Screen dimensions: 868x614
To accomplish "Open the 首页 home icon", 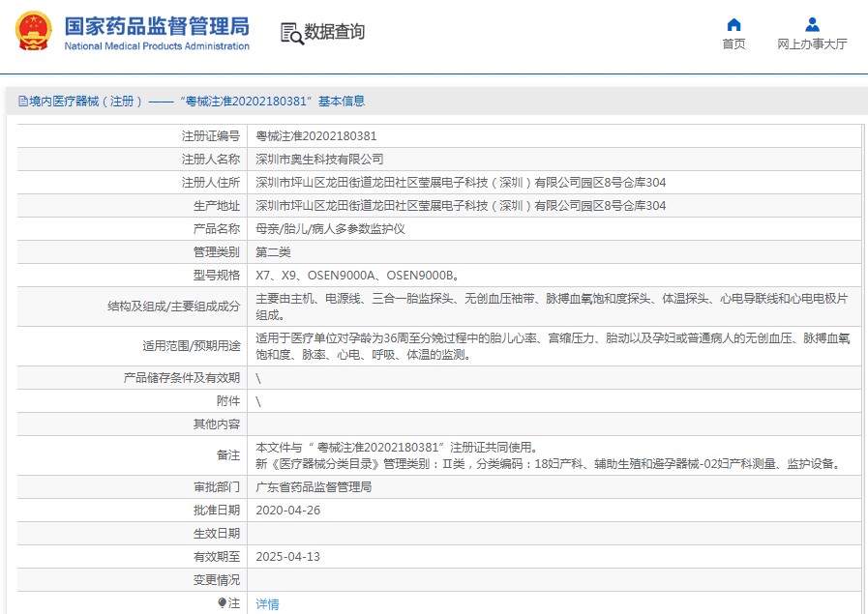I will click(x=733, y=24).
